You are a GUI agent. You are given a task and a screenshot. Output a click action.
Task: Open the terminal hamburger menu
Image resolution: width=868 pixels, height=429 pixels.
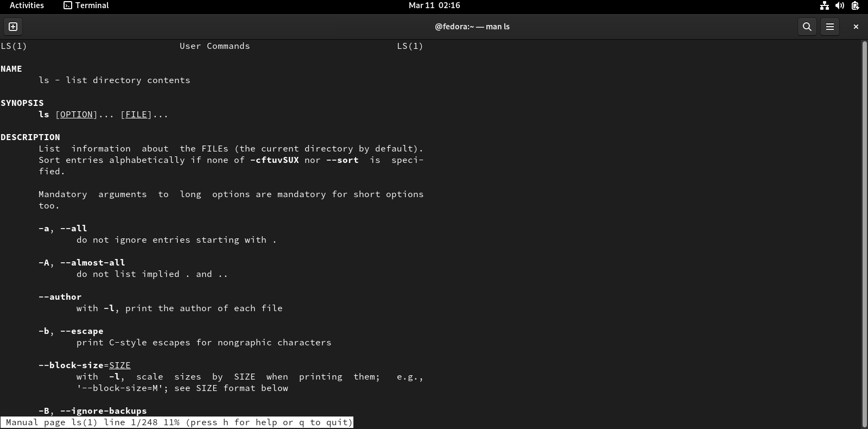point(830,27)
